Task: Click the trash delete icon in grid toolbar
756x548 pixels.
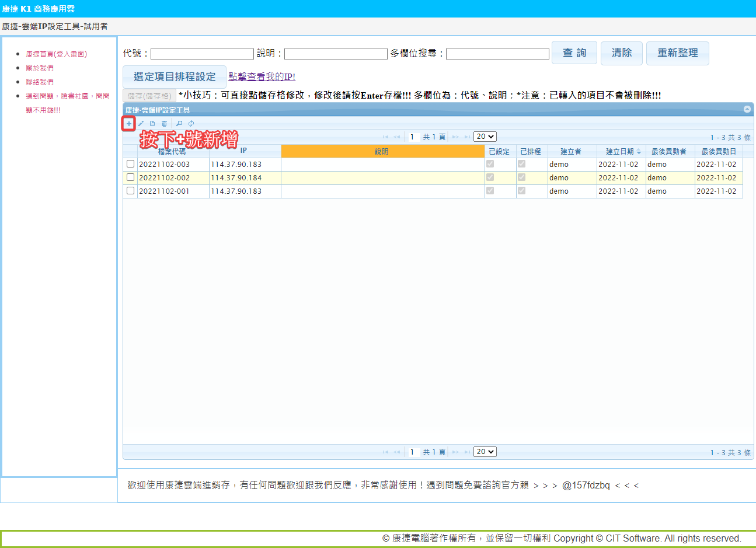Action: pyautogui.click(x=164, y=124)
